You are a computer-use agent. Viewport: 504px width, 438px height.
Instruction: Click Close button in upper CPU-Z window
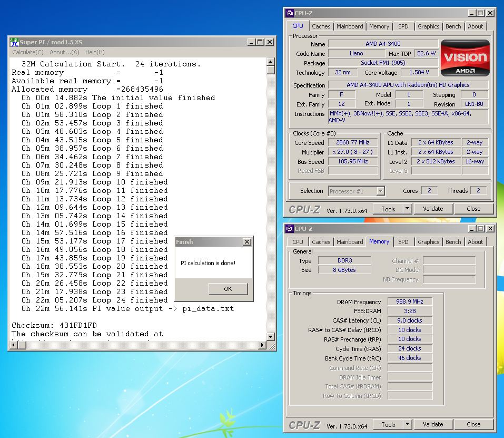(473, 209)
